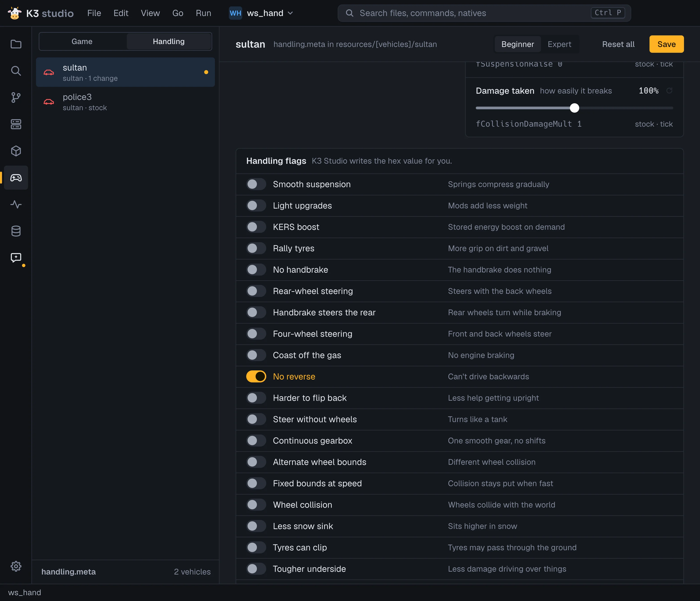This screenshot has height=601, width=700.
Task: Enable the Smooth suspension toggle
Action: point(256,184)
